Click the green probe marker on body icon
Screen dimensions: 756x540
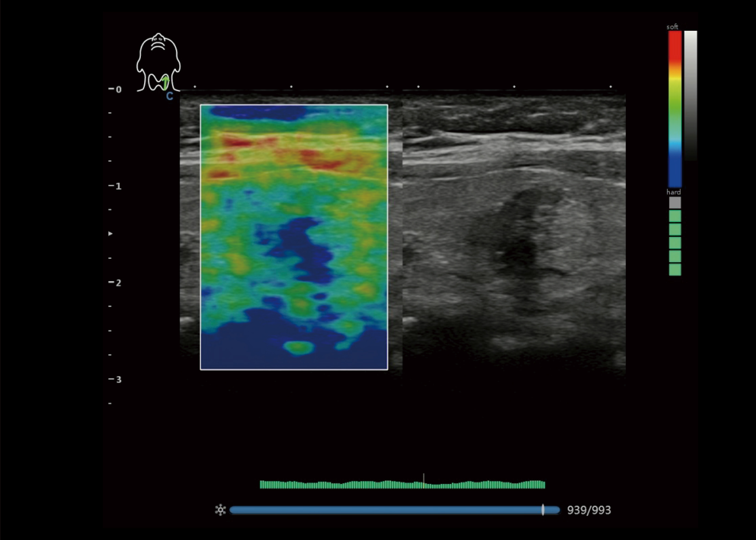[166, 83]
